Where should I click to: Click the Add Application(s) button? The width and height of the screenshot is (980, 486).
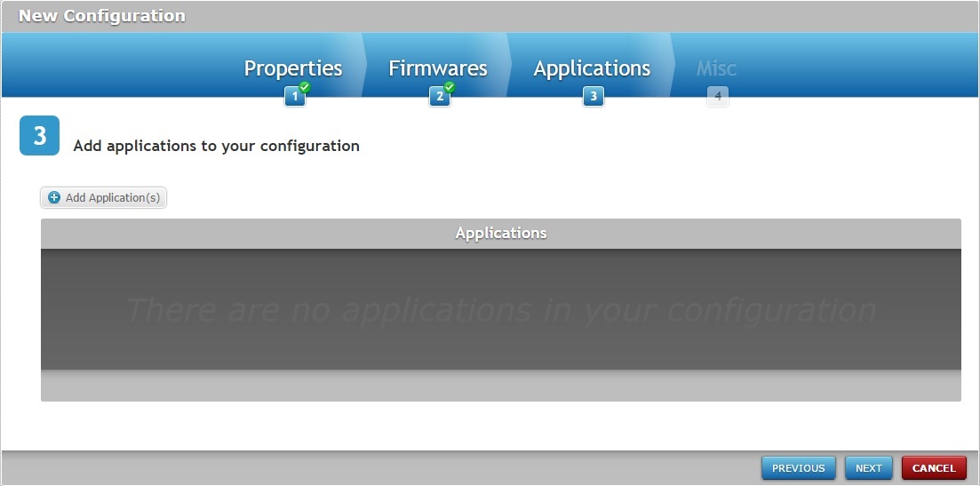pyautogui.click(x=104, y=197)
